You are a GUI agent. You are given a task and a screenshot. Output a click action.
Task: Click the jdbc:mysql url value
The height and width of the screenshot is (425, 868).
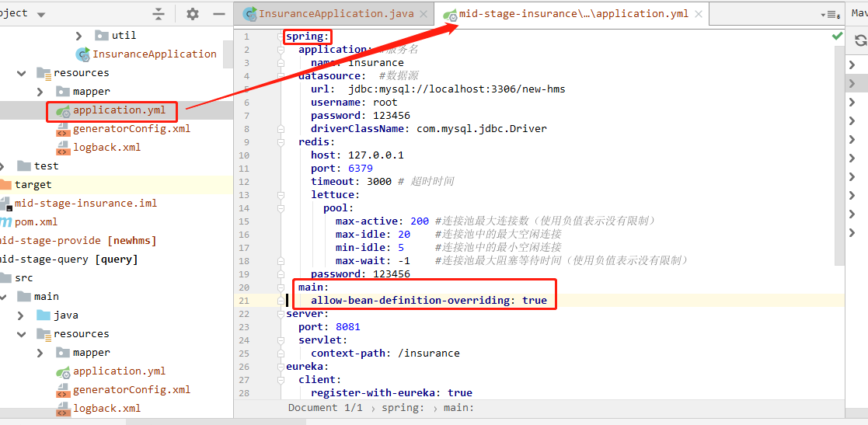coord(457,89)
